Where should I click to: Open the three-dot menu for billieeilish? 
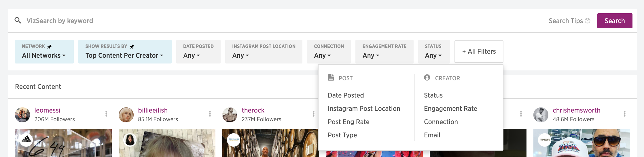click(x=210, y=114)
